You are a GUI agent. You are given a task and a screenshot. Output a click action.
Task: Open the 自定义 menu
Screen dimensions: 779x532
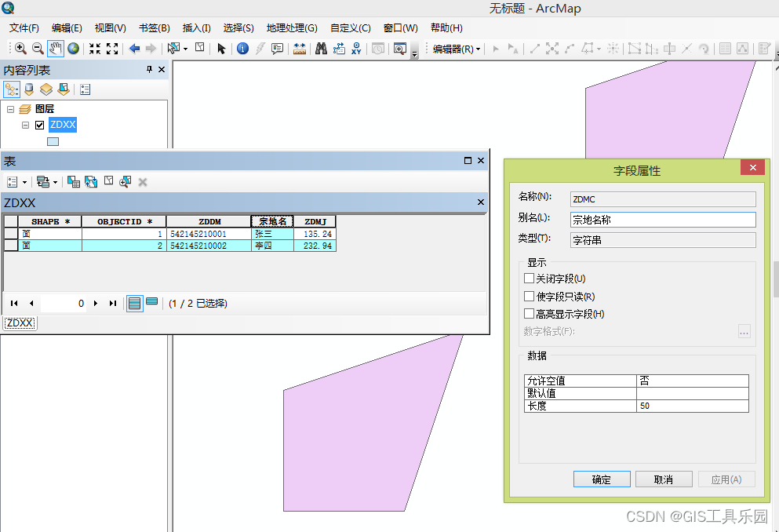click(350, 27)
